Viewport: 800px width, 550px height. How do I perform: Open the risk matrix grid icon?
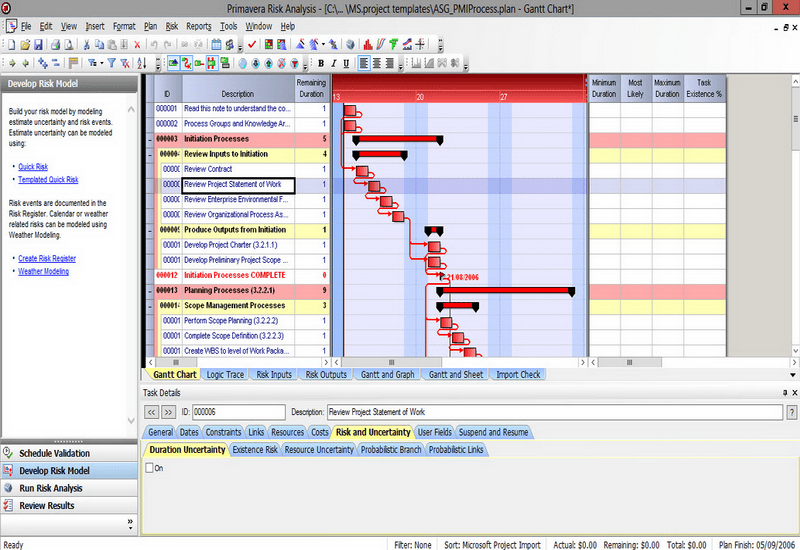[269, 45]
